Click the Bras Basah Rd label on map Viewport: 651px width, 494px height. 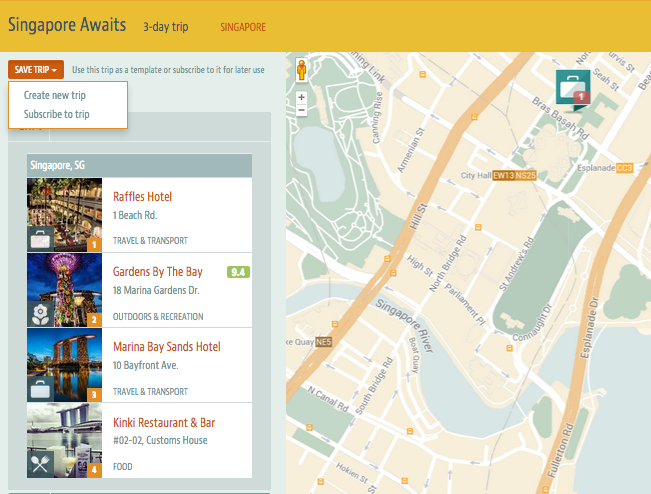[560, 118]
